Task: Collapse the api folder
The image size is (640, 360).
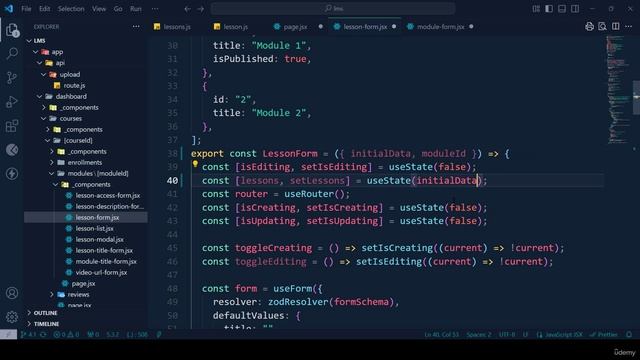Action: [x=60, y=63]
